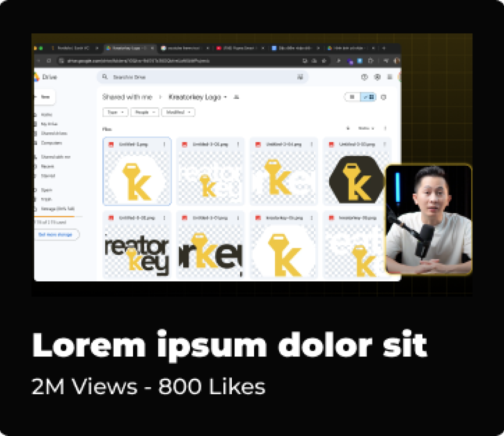Open the Drive help icon
Screen dimensions: 504x436
364,77
